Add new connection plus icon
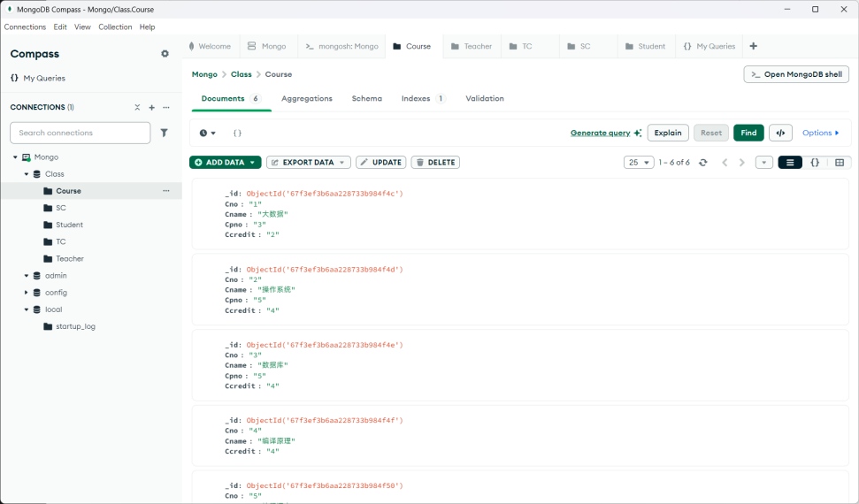This screenshot has width=859, height=504. pos(152,107)
